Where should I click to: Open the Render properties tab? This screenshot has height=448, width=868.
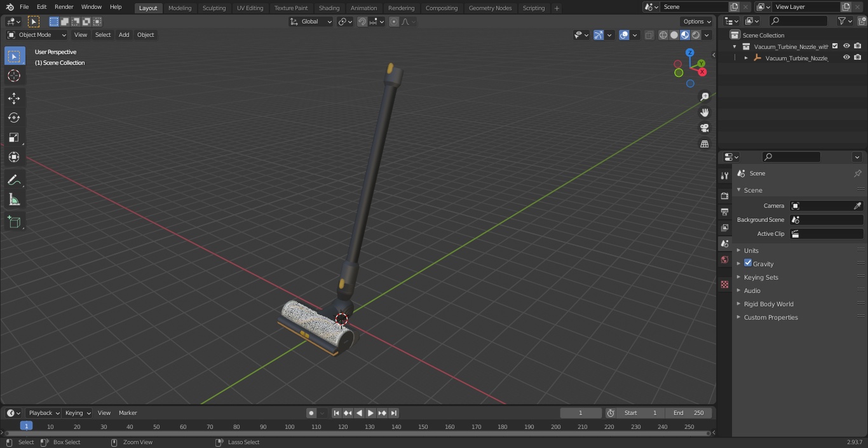click(724, 196)
